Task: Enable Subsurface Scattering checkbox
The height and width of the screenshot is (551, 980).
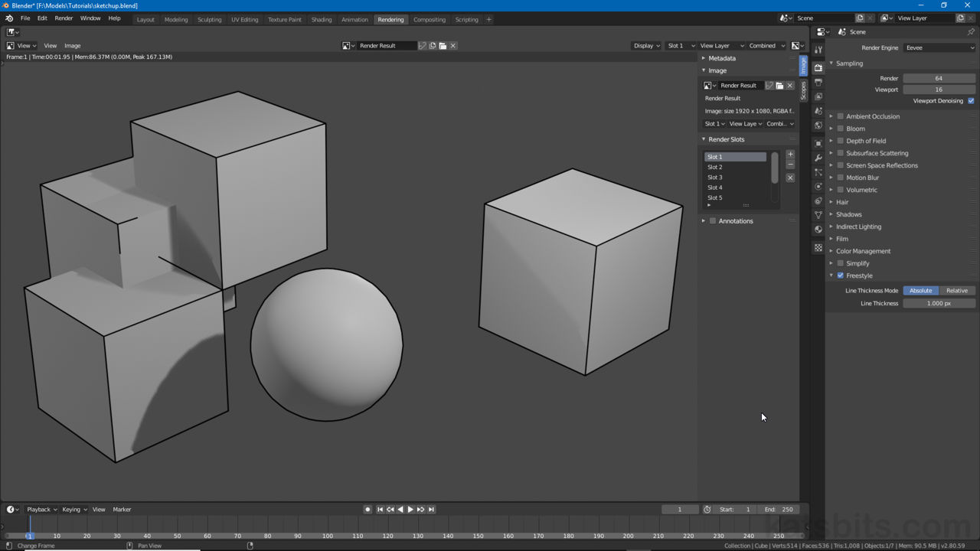Action: pyautogui.click(x=840, y=153)
